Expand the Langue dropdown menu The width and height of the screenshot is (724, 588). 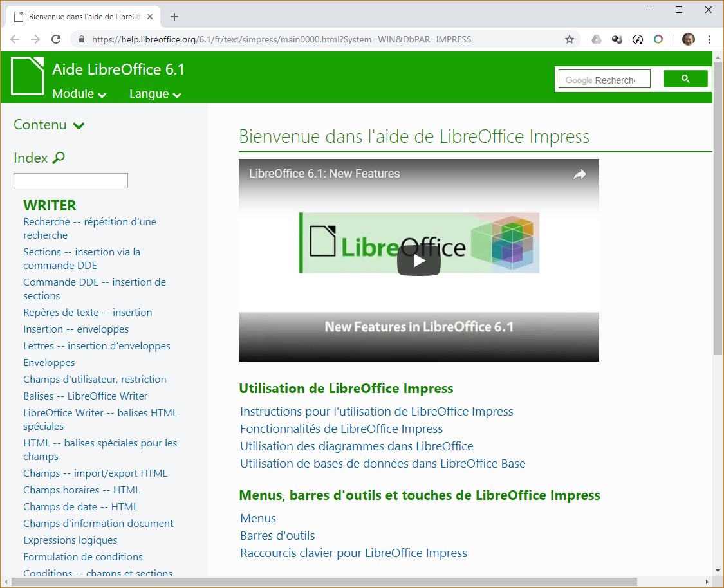click(154, 94)
